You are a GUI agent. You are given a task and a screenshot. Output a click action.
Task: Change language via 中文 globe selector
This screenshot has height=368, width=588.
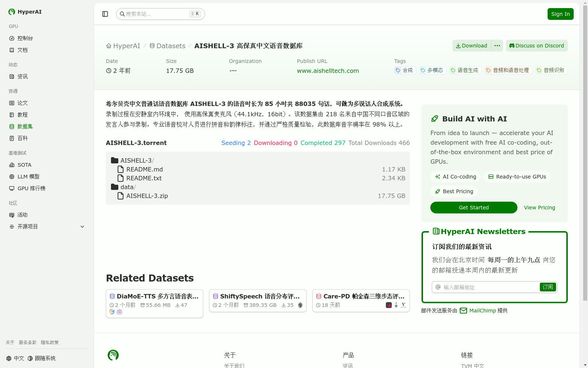pyautogui.click(x=15, y=358)
